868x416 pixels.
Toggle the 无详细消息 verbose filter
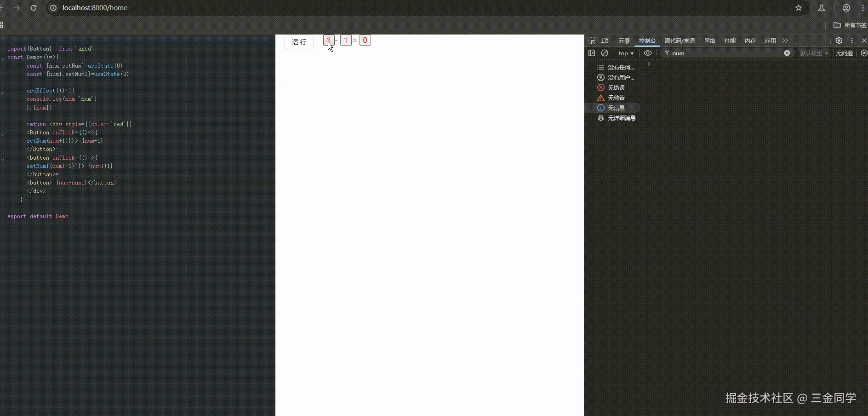point(622,118)
